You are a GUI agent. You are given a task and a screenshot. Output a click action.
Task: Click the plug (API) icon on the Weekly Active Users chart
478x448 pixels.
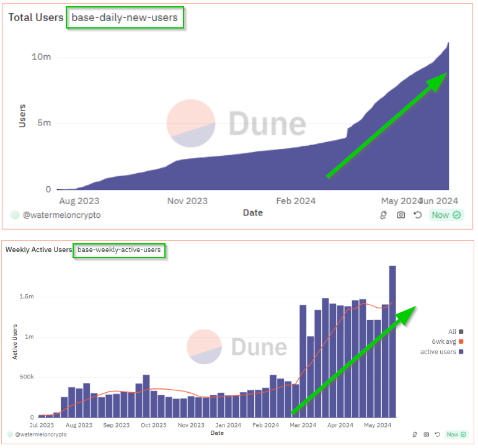coord(415,434)
